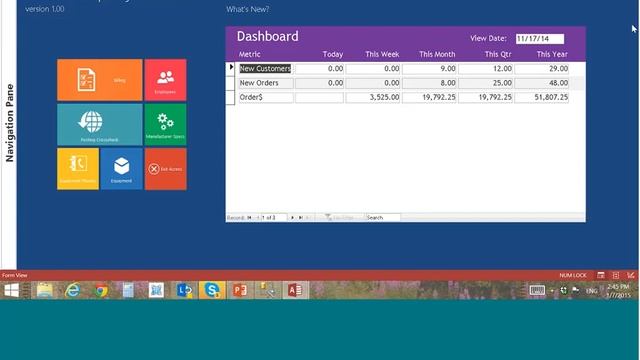Click the record Search box
640x360 pixels.
(383, 218)
